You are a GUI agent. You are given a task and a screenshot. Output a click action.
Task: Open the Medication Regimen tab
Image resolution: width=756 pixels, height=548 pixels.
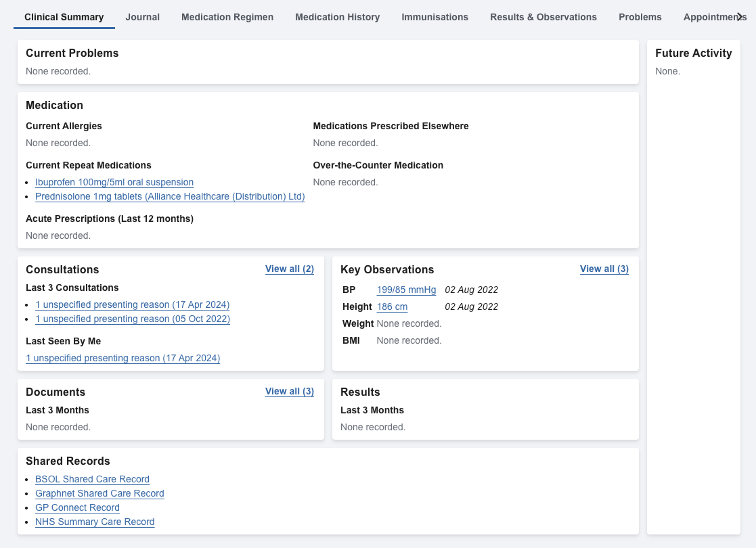tap(227, 17)
